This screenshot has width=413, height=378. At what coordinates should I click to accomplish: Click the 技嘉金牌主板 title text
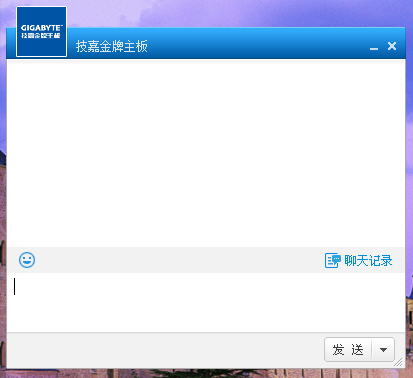(x=112, y=46)
